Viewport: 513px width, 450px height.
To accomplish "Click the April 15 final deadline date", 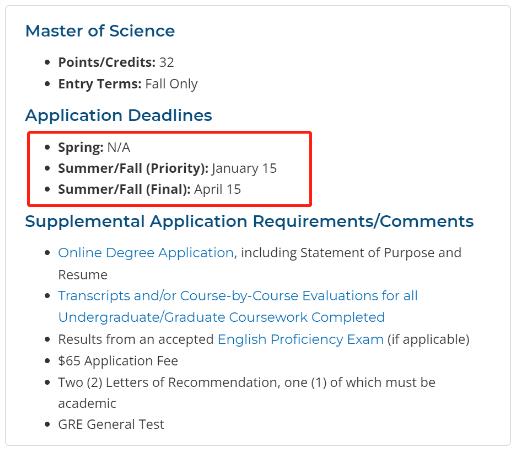I will click(x=217, y=189).
